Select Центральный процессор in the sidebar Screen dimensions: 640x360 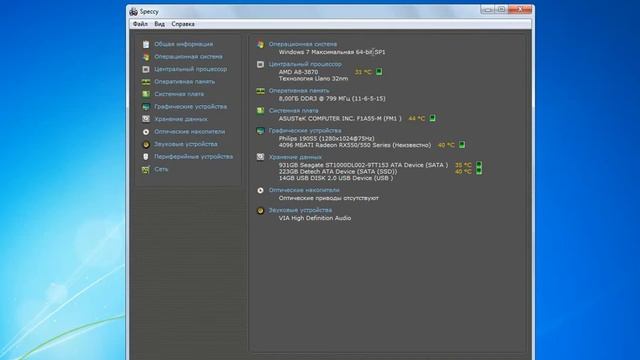191,69
